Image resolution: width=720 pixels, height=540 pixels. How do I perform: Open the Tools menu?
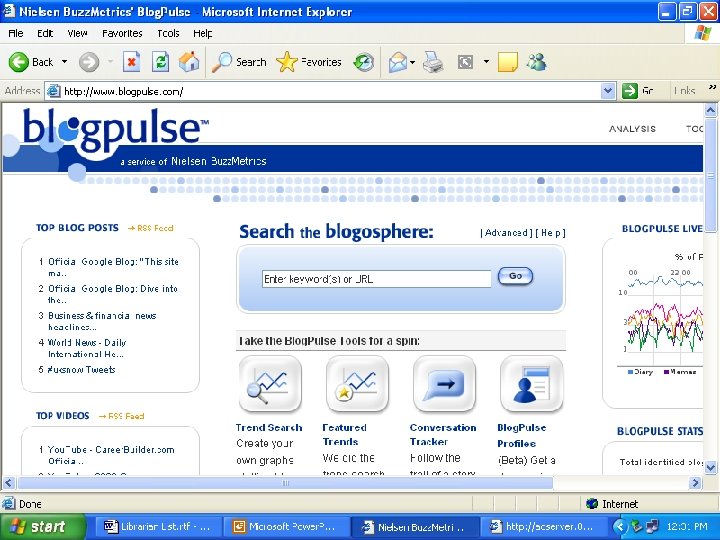click(x=168, y=33)
